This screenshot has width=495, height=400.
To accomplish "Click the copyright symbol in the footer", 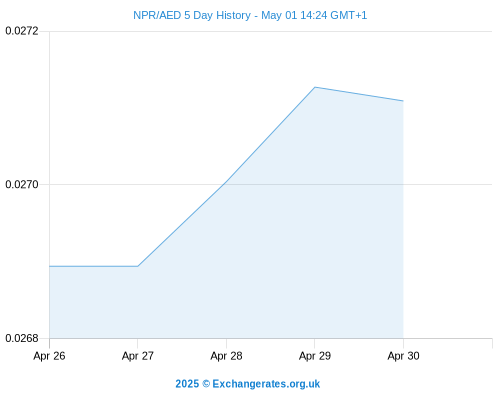I will click(x=206, y=384).
